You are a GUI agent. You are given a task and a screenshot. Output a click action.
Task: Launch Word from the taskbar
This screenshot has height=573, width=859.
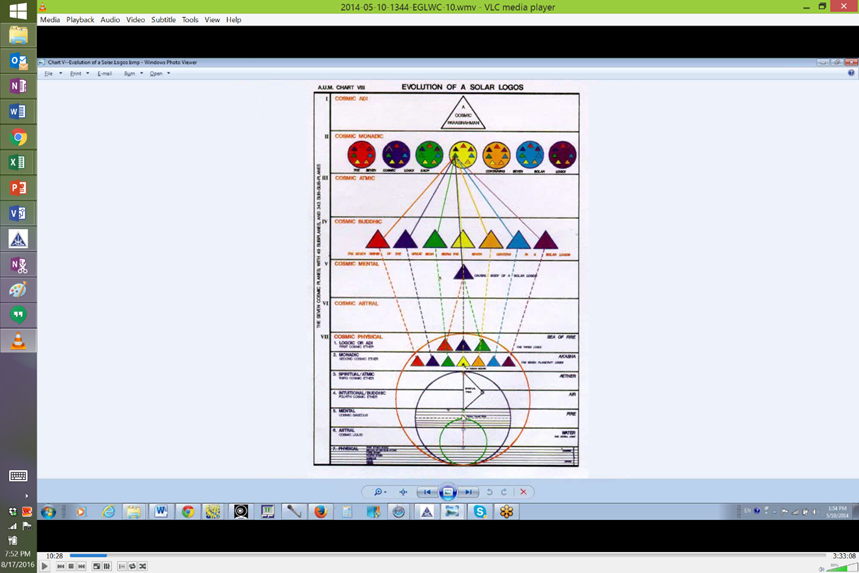[18, 112]
